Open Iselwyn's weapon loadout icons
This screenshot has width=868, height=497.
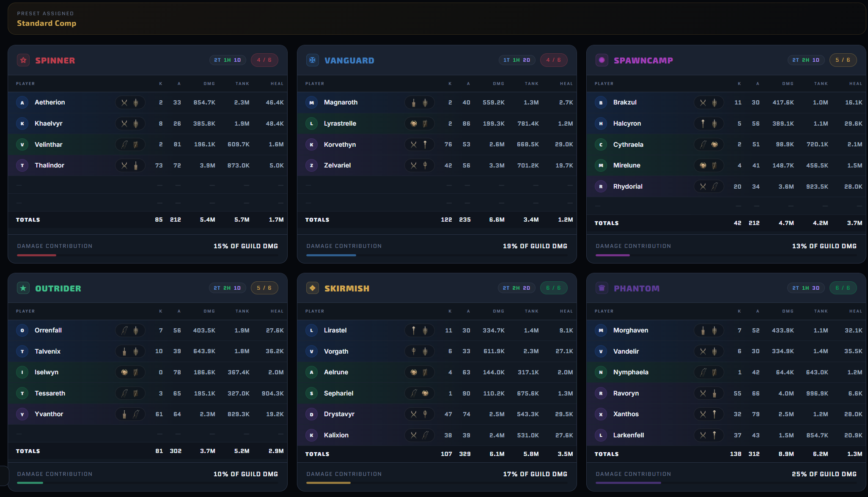130,372
